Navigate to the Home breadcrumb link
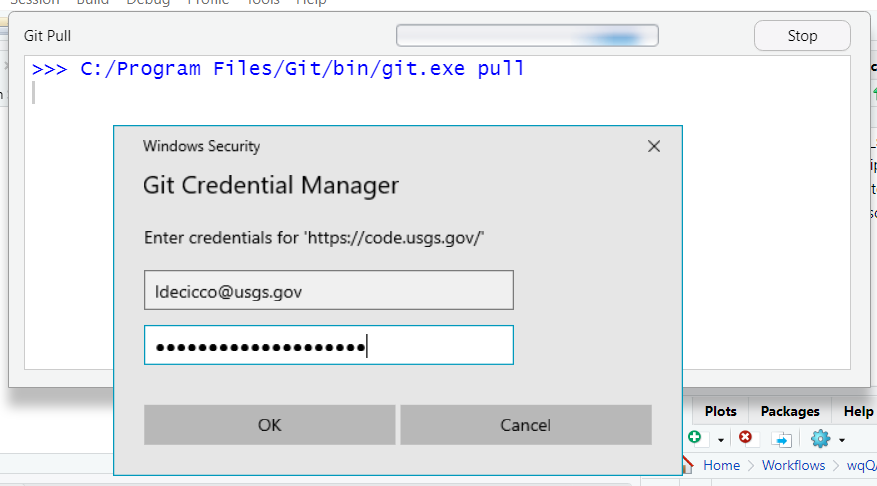 click(721, 465)
